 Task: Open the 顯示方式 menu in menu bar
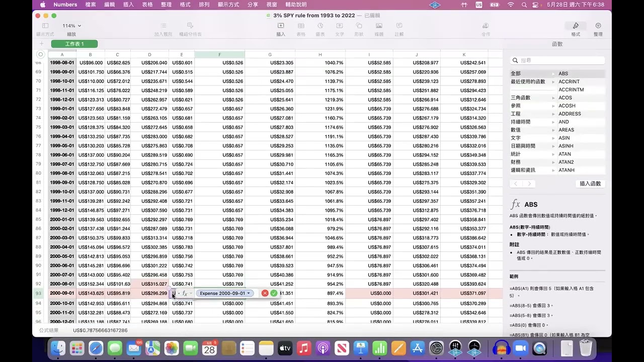[x=228, y=5]
